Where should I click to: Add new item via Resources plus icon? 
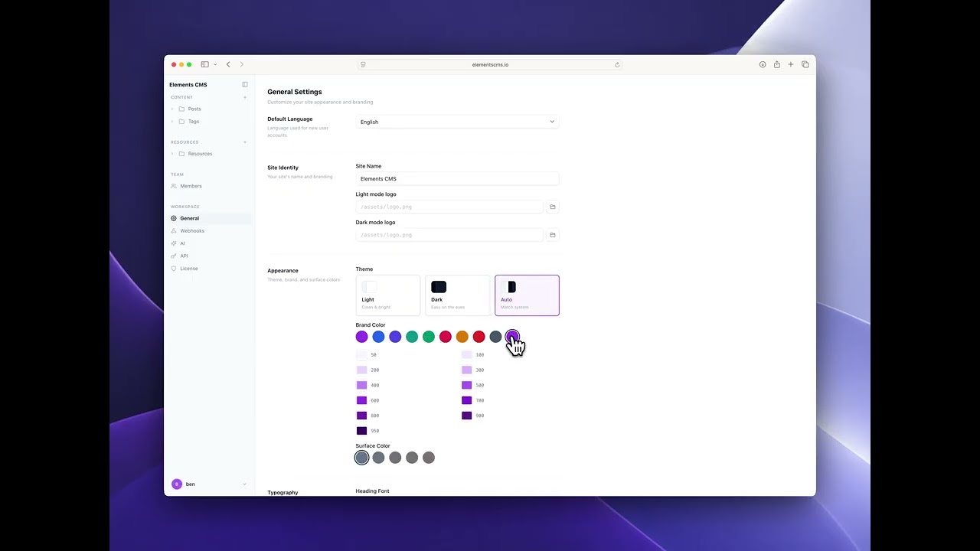click(x=245, y=142)
